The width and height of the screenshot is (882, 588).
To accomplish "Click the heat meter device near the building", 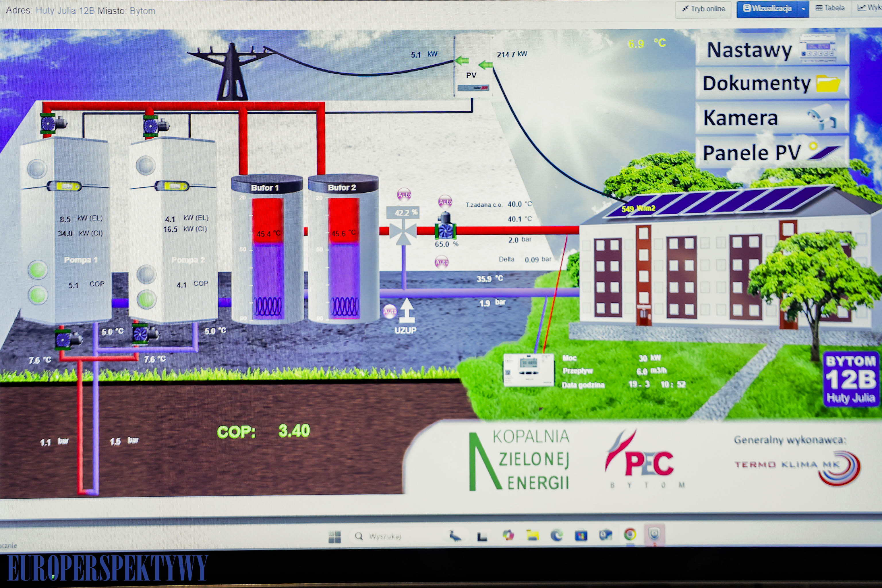I will (529, 370).
